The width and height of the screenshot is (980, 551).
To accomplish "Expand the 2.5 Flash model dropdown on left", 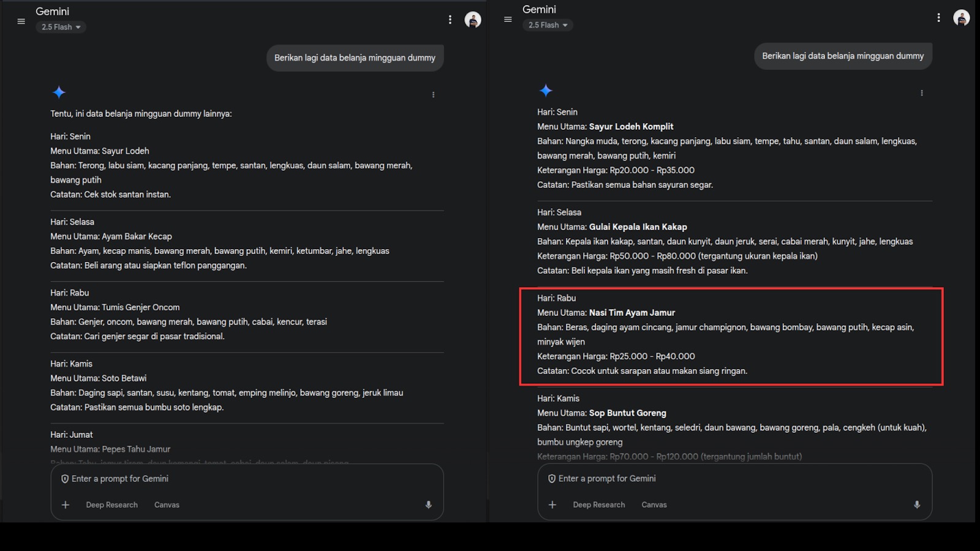I will pyautogui.click(x=61, y=27).
